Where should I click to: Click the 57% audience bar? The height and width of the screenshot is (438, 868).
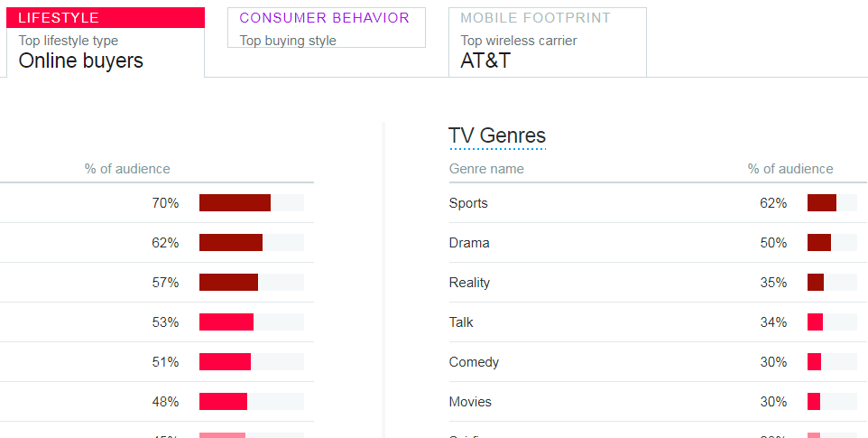252,283
